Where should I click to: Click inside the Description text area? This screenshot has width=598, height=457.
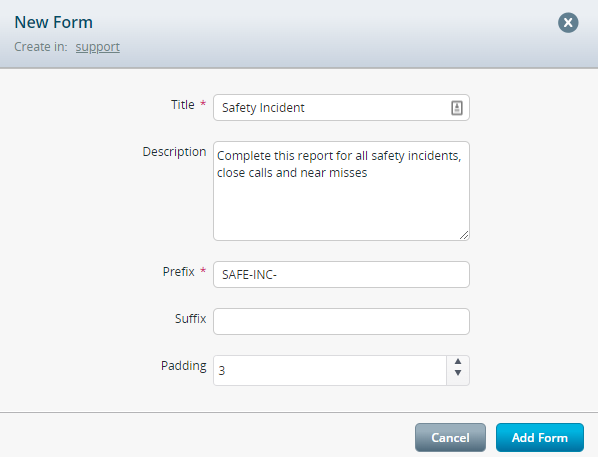pyautogui.click(x=341, y=191)
